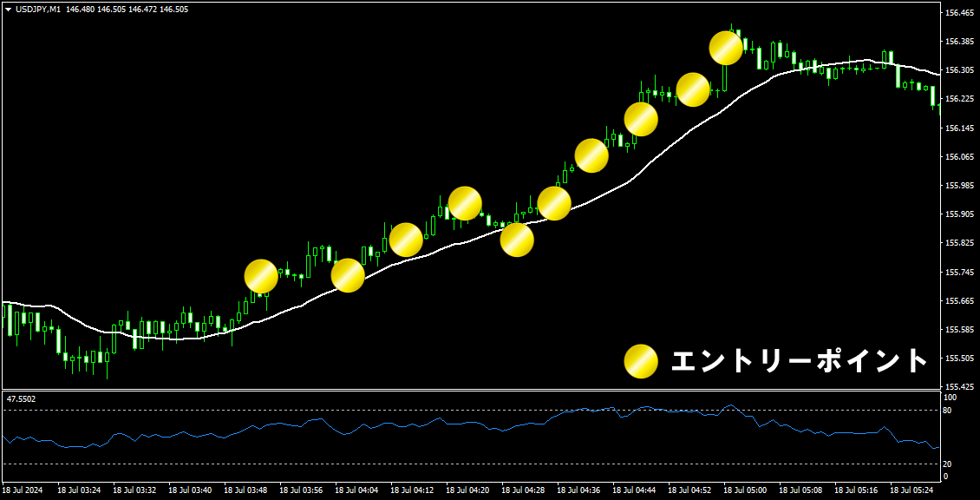Click price level 156.385 on the scale
This screenshot has height=500, width=980.
[958, 42]
